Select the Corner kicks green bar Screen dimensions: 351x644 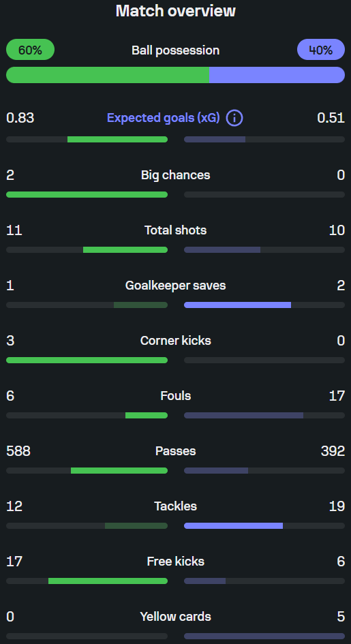coord(87,361)
